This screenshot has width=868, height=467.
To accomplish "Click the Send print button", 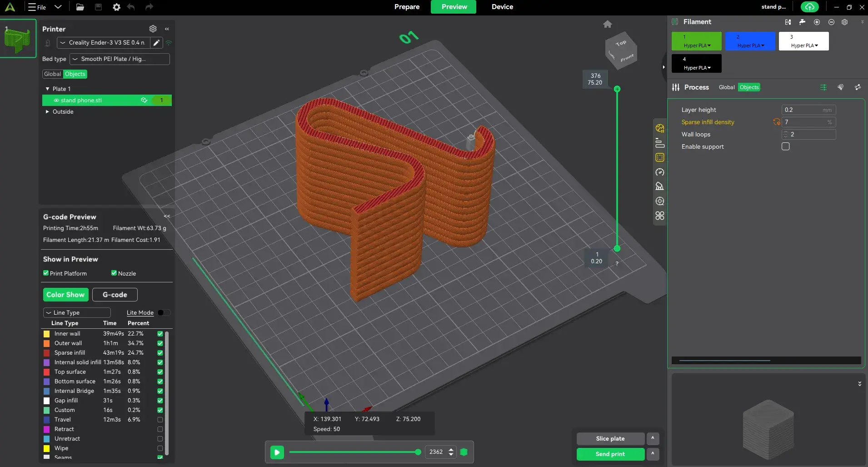I will 610,454.
